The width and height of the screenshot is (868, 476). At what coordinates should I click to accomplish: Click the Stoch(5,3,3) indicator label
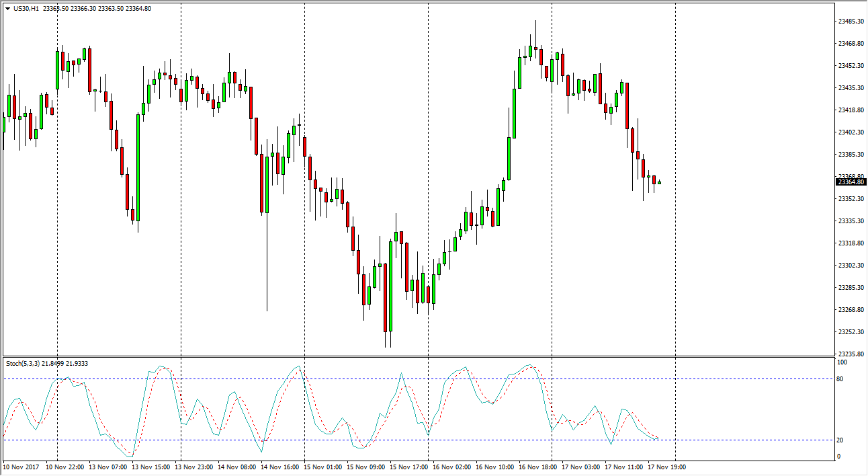(x=24, y=364)
